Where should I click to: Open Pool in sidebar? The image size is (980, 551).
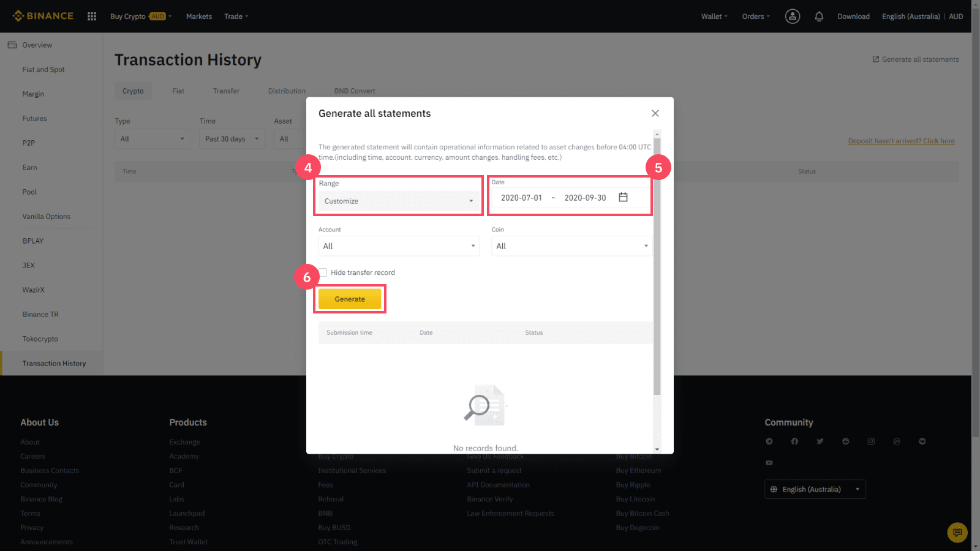coord(29,192)
